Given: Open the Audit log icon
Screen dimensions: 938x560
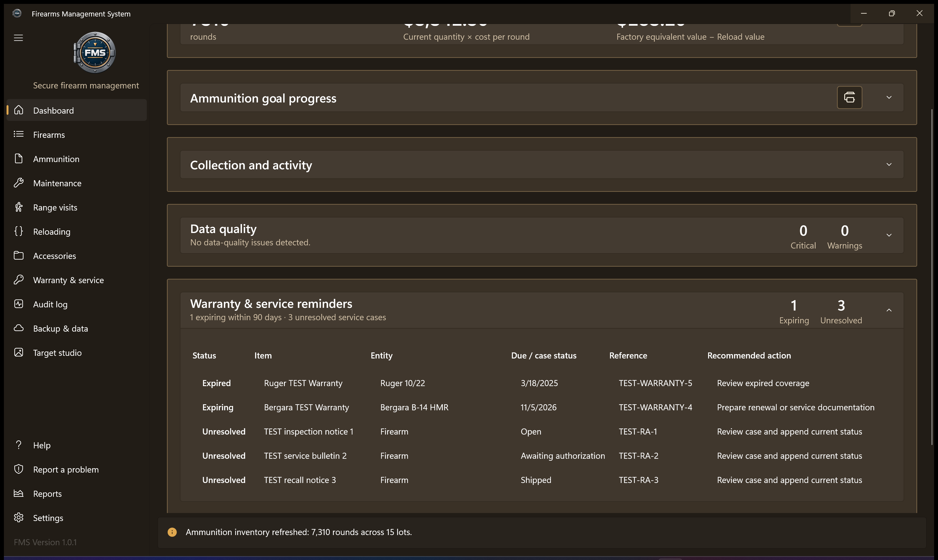Looking at the screenshot, I should pyautogui.click(x=18, y=304).
